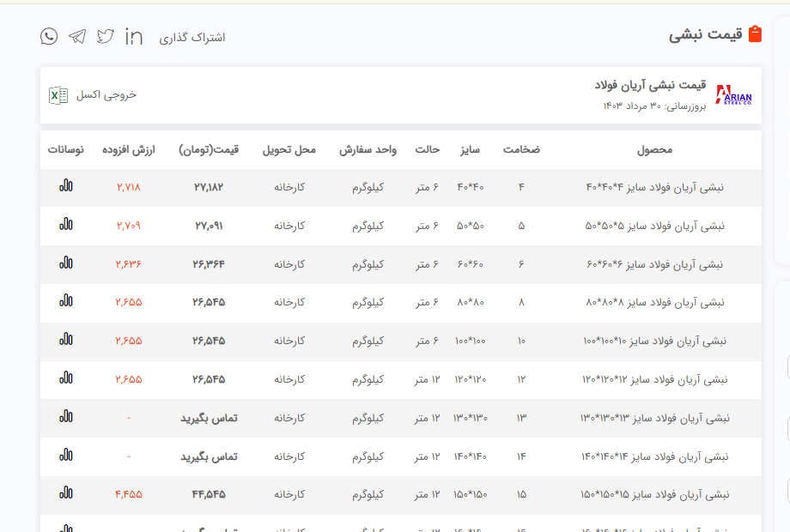Click خروجی اکسل export link
The width and height of the screenshot is (790, 532).
click(x=106, y=95)
